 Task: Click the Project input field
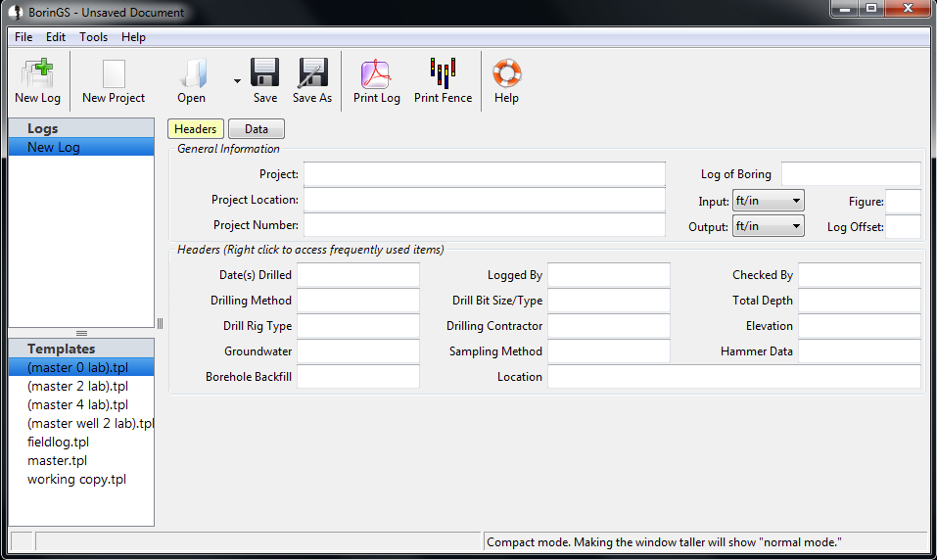pos(484,174)
